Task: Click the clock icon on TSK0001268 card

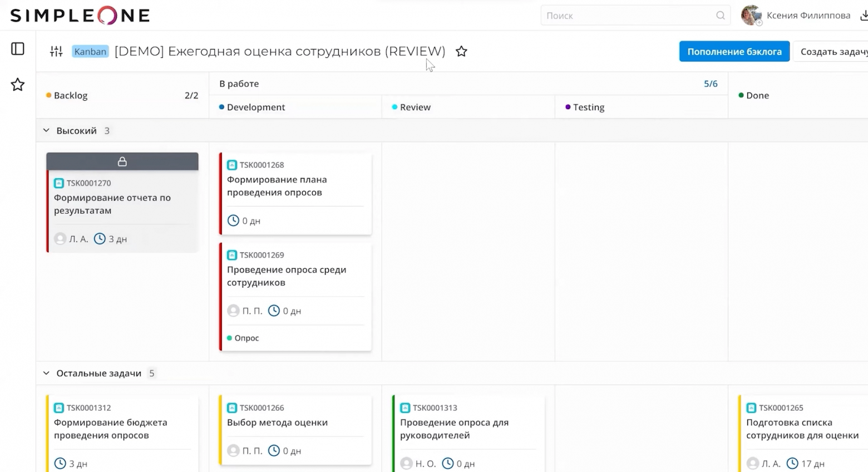Action: click(x=233, y=220)
